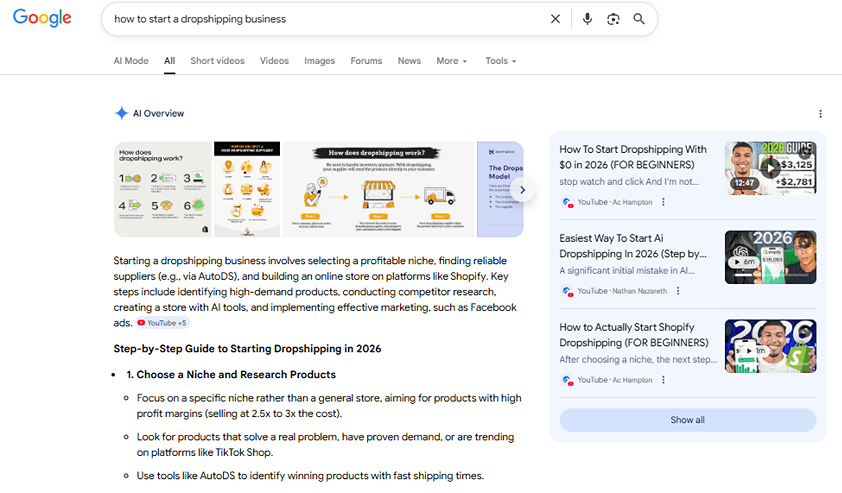Image resolution: width=842 pixels, height=493 pixels.
Task: Open options for 'Actually Start Shopify' video
Action: pyautogui.click(x=663, y=380)
